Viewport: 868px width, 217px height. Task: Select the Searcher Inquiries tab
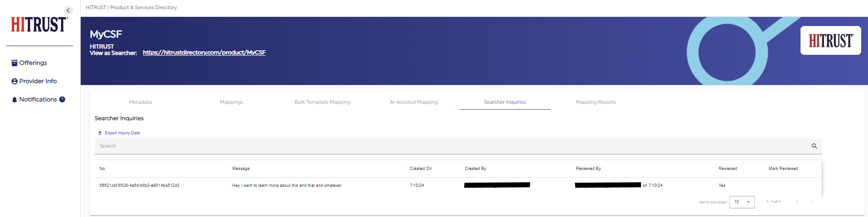505,102
